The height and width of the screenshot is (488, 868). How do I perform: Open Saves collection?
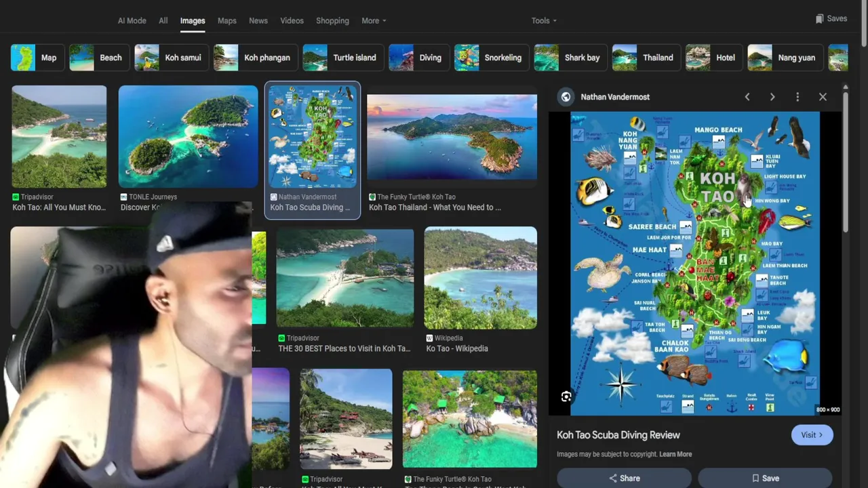[x=831, y=18]
